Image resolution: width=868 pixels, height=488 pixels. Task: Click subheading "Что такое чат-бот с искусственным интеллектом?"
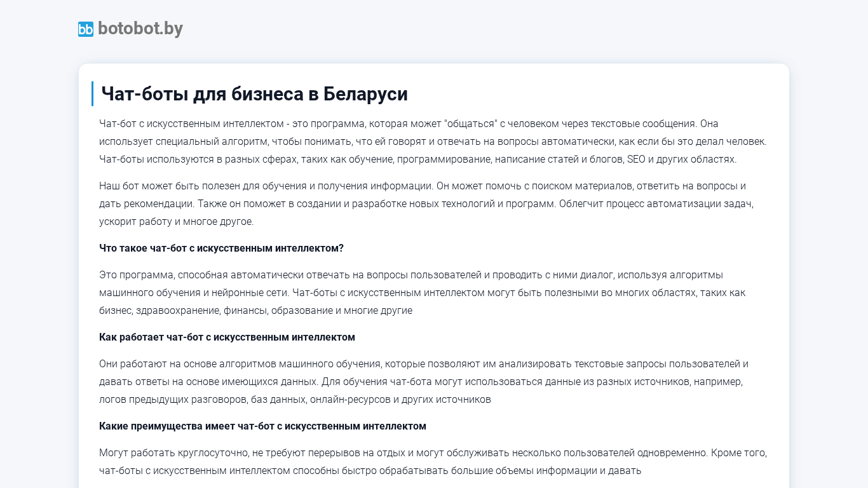click(221, 248)
